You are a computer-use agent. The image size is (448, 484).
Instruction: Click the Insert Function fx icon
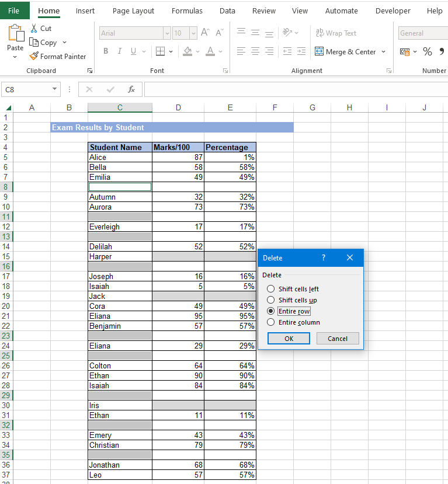131,89
